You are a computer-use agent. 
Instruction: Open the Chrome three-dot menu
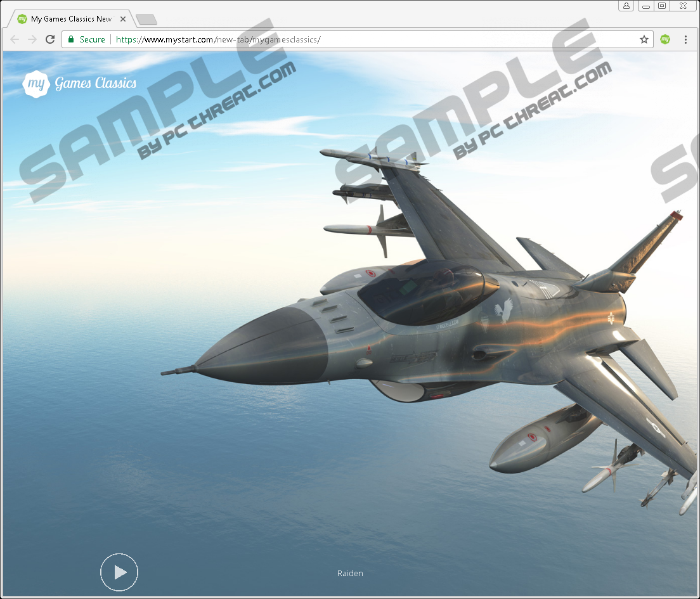click(x=685, y=39)
